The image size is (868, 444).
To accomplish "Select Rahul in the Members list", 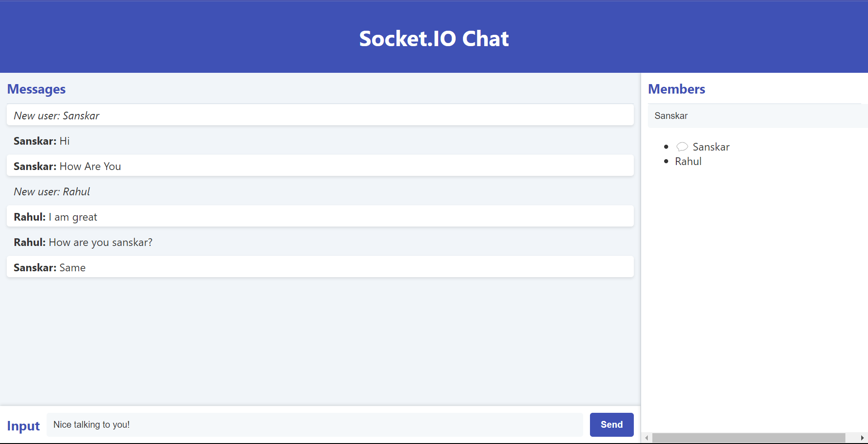I will (688, 161).
